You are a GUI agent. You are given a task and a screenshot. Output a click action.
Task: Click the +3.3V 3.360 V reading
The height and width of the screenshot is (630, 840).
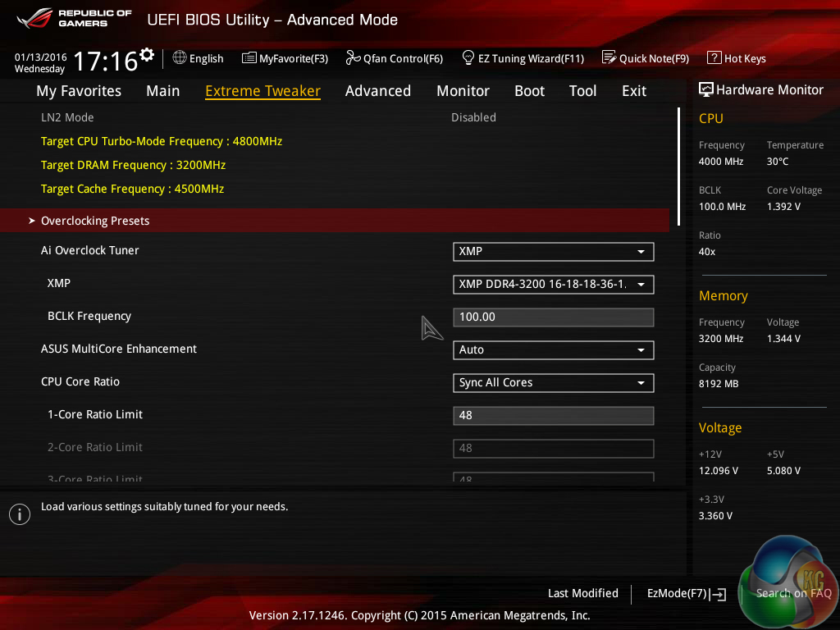[x=715, y=515]
